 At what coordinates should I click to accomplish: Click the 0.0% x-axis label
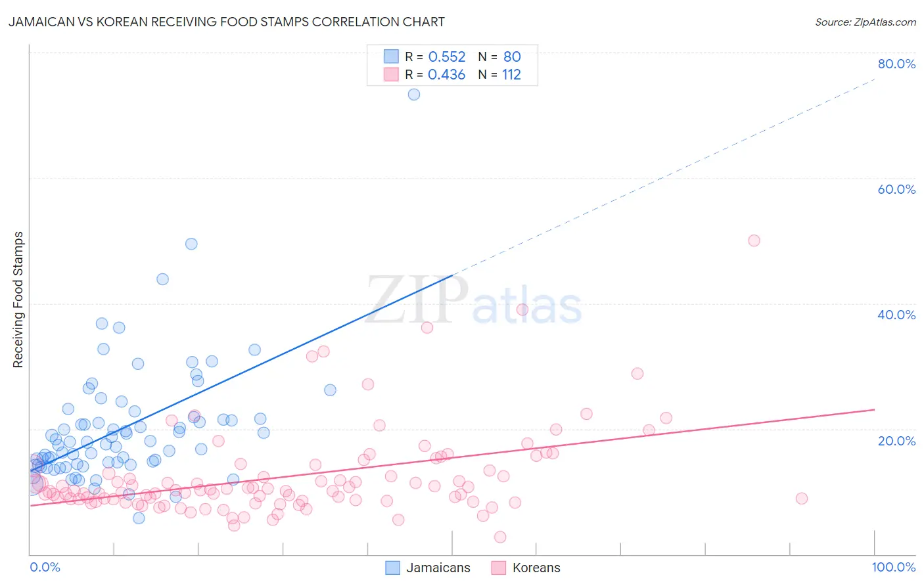(x=45, y=567)
